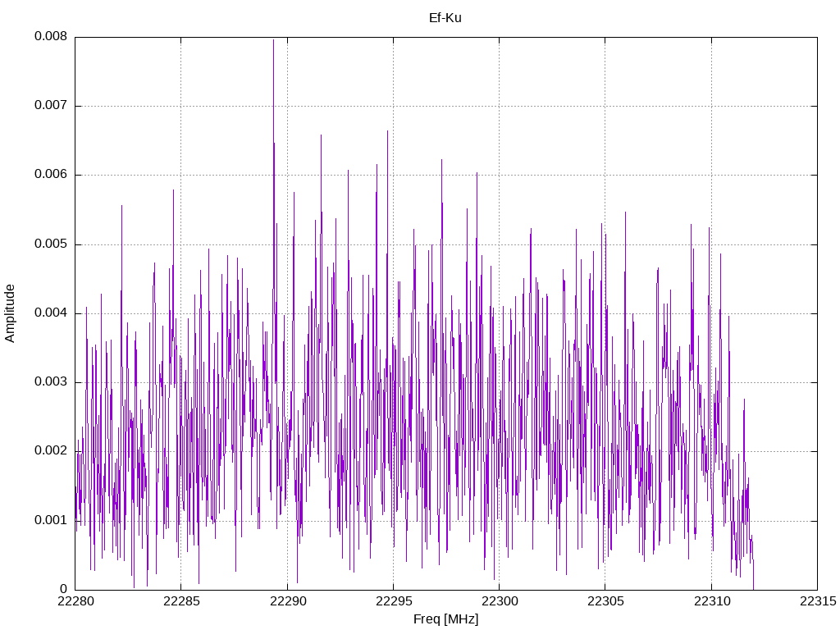Click the 22315 x-axis tick label

818,601
